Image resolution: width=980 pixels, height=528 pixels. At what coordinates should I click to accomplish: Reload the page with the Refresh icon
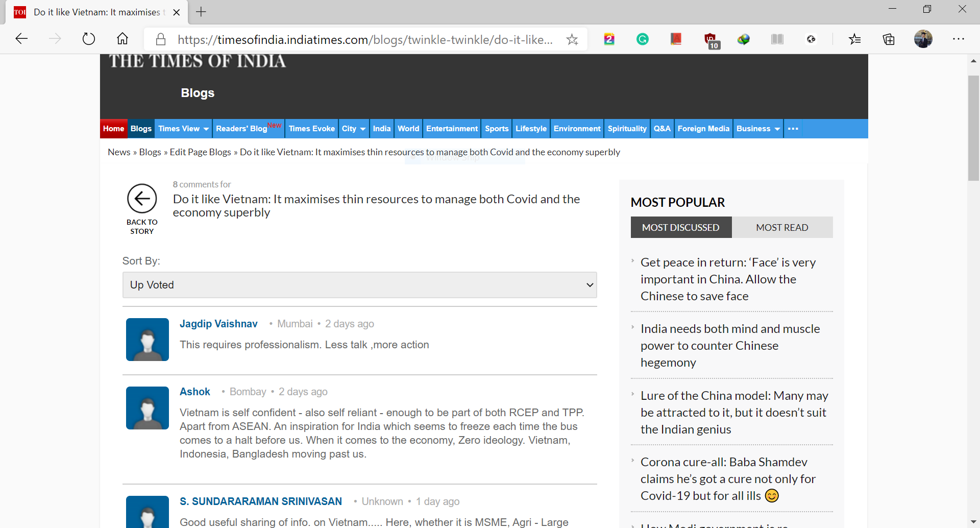click(89, 39)
